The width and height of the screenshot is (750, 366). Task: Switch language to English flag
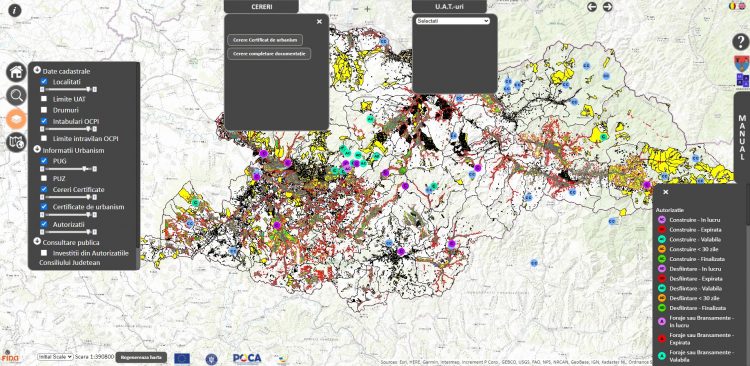pos(742,6)
